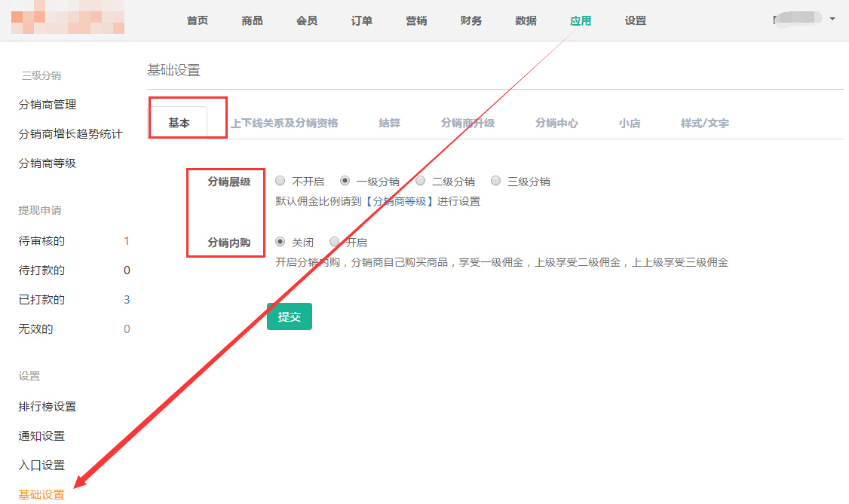This screenshot has width=849, height=504.
Task: Switch to the 分销商升级 tab
Action: pyautogui.click(x=467, y=123)
